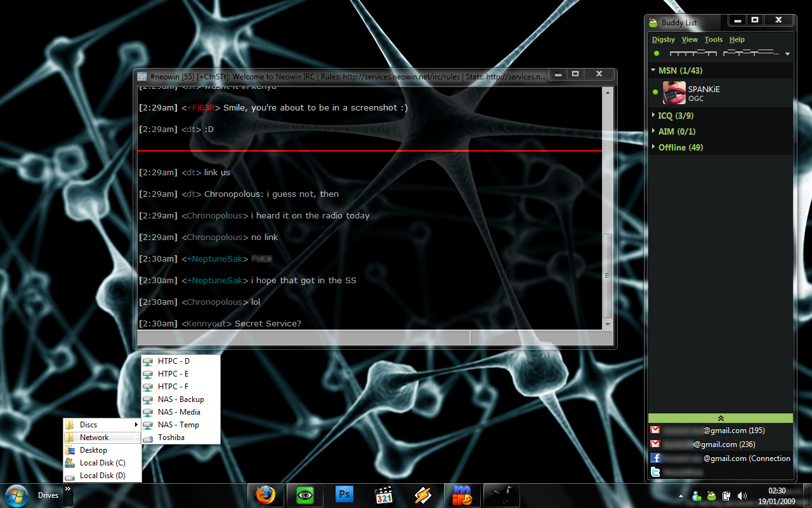Open the first Gmail account (195)
Image resolution: width=812 pixels, height=508 pixels.
[720, 430]
